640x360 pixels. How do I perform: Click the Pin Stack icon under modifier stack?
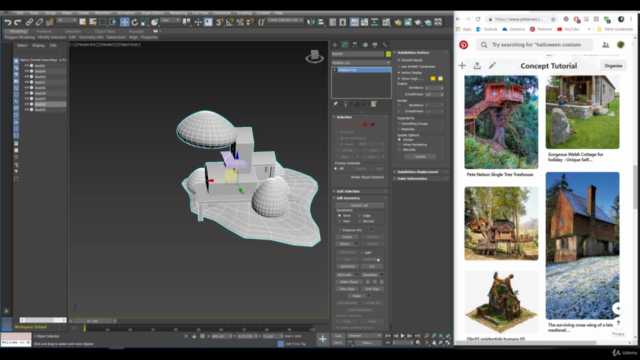(x=336, y=104)
